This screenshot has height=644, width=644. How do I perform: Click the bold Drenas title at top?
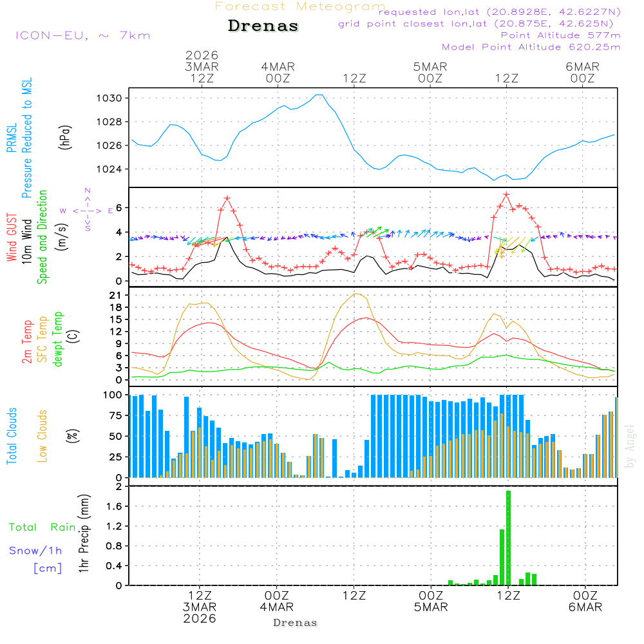tap(263, 26)
